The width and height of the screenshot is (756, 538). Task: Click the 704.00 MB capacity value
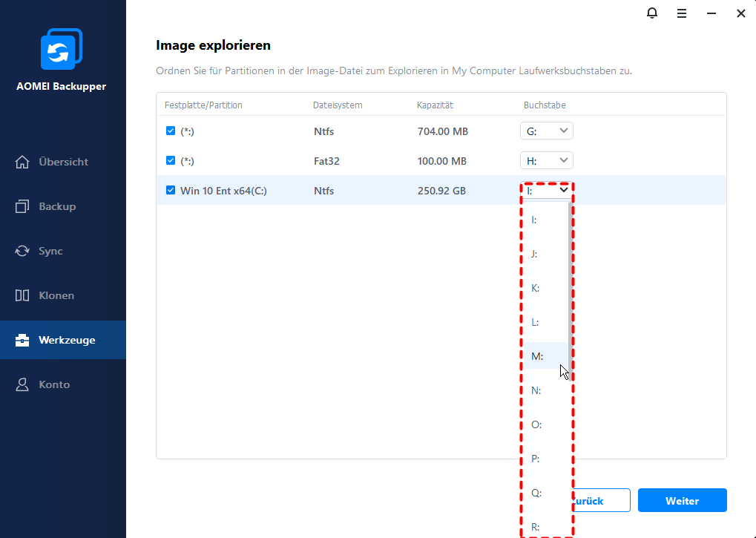(443, 131)
